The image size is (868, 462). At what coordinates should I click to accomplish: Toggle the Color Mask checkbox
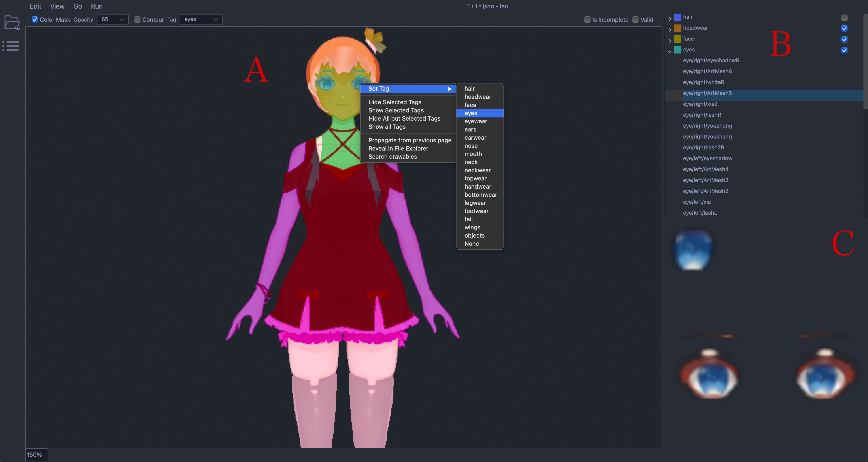point(35,19)
